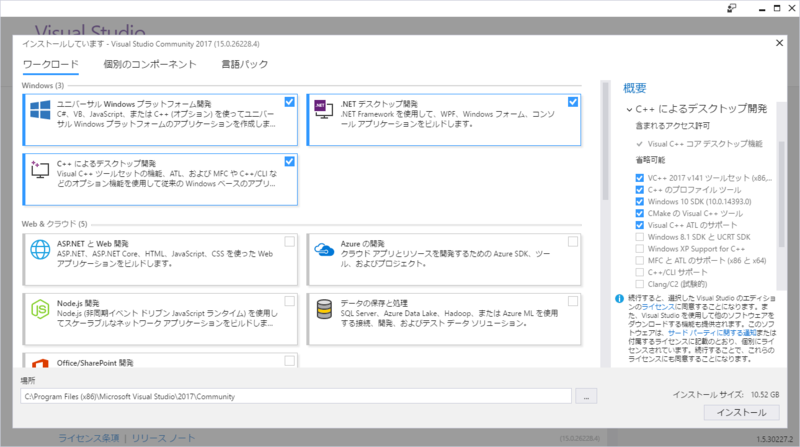Open the ワークロード tab
800x447 pixels.
coord(51,64)
